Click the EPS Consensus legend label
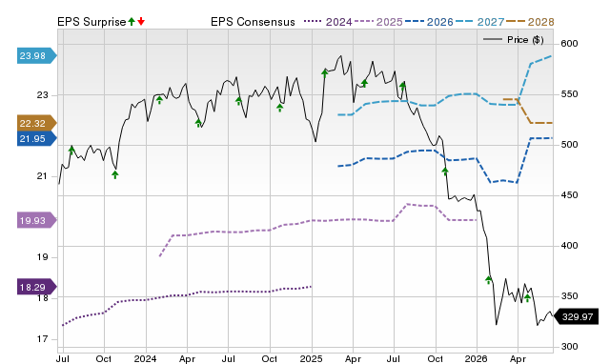Screen dimensions: 610x364 coord(253,22)
